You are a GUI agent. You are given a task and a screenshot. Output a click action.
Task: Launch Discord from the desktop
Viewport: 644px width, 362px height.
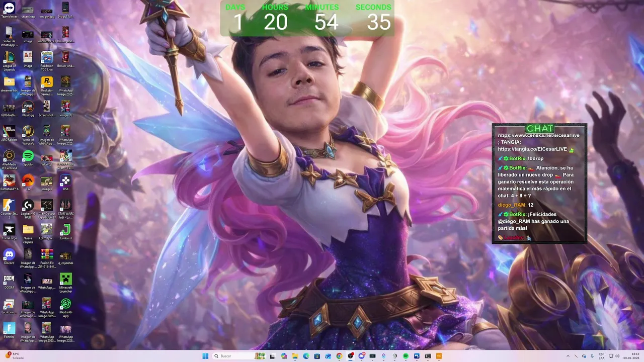tap(9, 256)
